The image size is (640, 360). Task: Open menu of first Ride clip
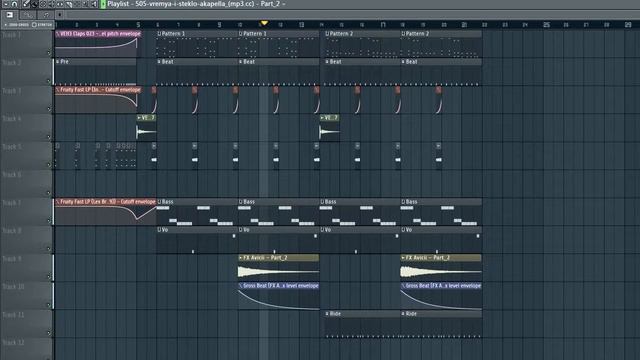pyautogui.click(x=327, y=314)
